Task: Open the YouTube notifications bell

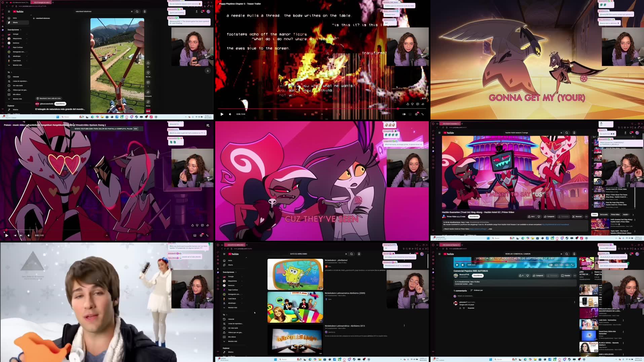Action: click(x=202, y=11)
